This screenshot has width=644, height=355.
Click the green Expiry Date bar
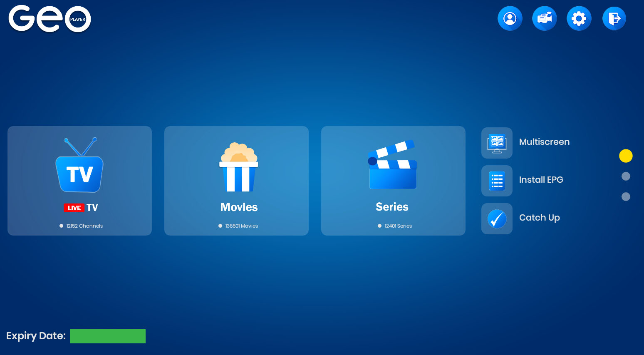pos(108,336)
